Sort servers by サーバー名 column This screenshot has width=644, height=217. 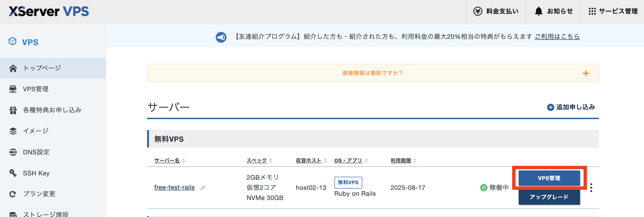point(184,160)
